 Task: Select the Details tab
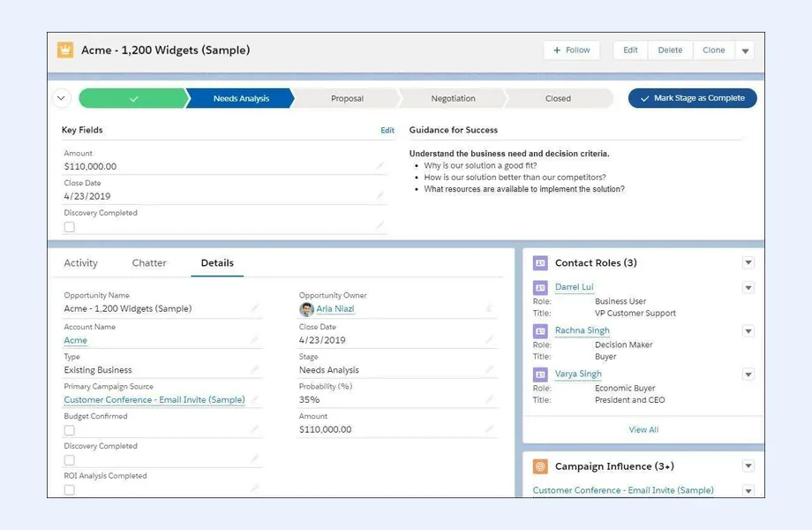point(217,262)
